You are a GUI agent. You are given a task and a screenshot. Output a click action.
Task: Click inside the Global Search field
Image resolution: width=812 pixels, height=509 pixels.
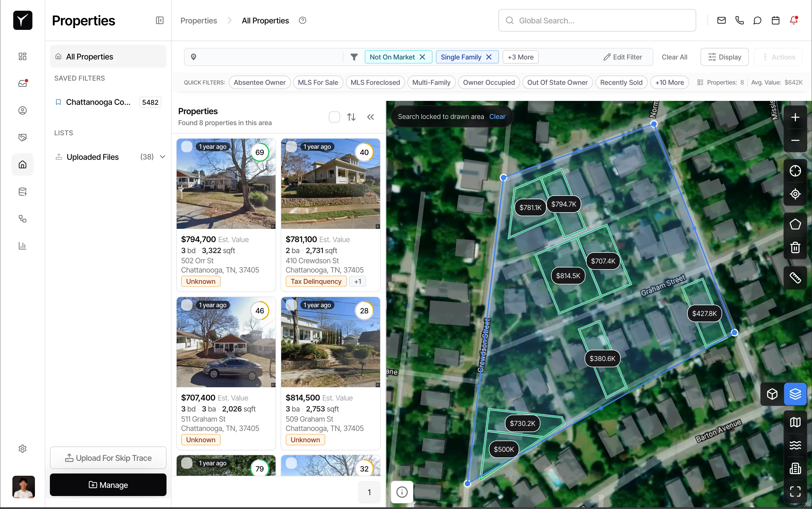[597, 20]
